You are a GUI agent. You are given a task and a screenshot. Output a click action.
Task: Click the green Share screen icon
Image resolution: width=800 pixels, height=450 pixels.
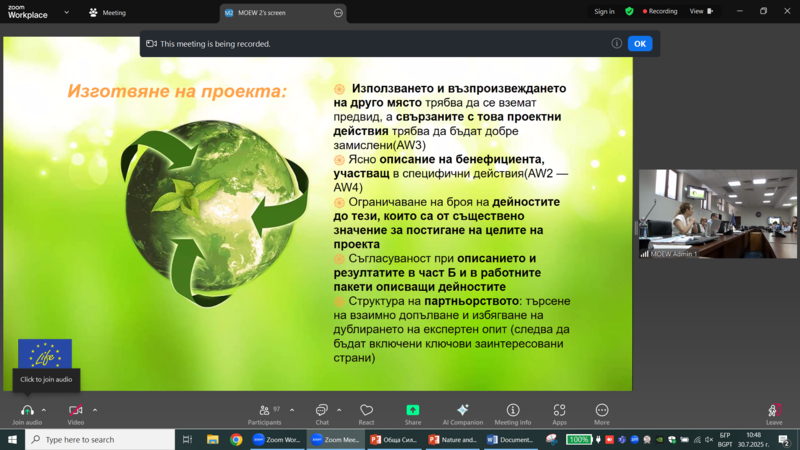click(x=413, y=410)
